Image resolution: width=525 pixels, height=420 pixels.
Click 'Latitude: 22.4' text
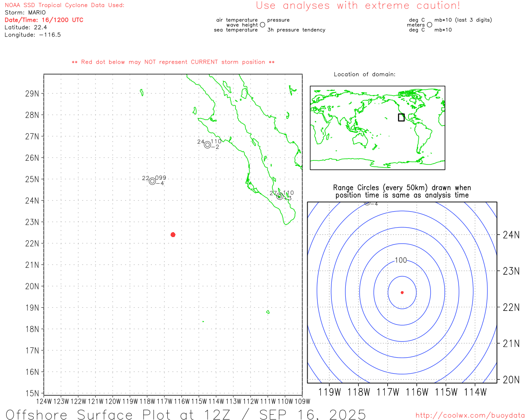26,27
